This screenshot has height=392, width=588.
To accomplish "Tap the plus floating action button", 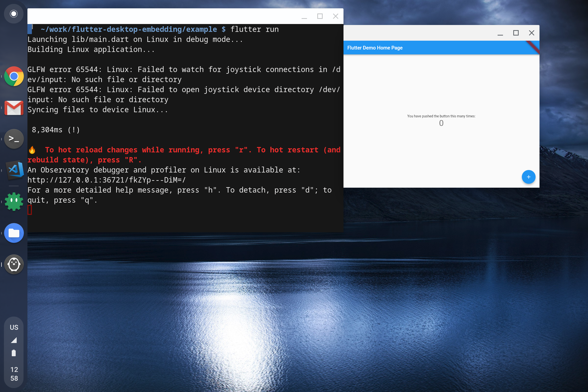I will 528,177.
